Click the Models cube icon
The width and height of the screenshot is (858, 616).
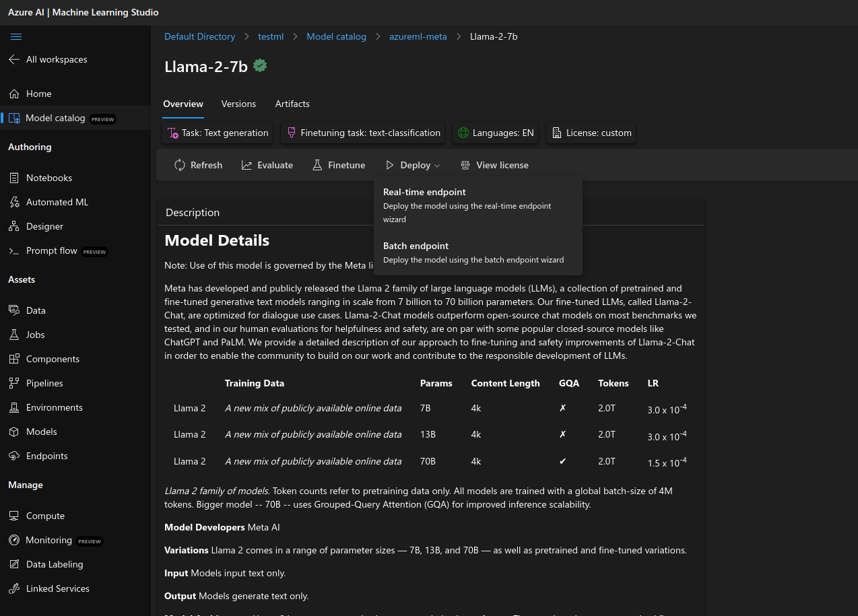(x=14, y=432)
